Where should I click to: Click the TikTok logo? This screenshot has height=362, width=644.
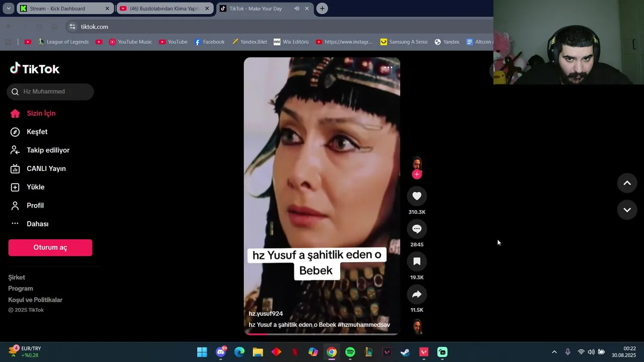(35, 69)
